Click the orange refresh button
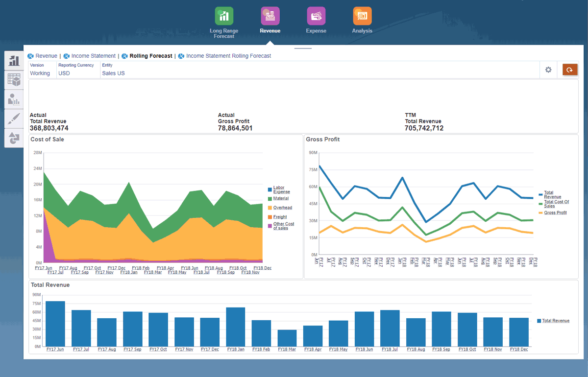588x377 pixels. [x=570, y=70]
